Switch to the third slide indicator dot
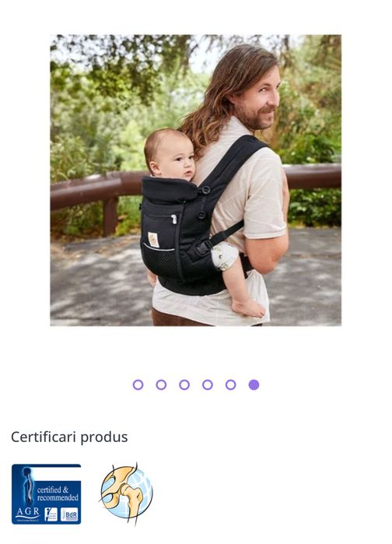This screenshot has width=392, height=544. point(184,384)
